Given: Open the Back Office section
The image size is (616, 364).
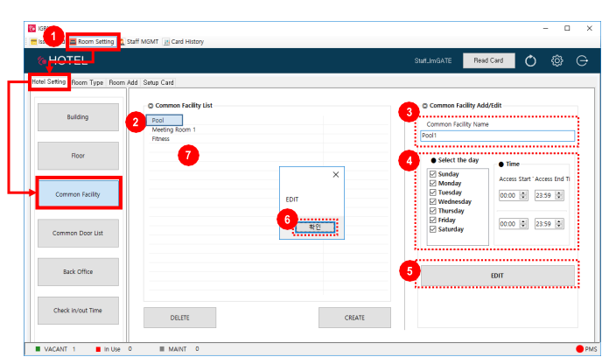Looking at the screenshot, I should coord(78,272).
